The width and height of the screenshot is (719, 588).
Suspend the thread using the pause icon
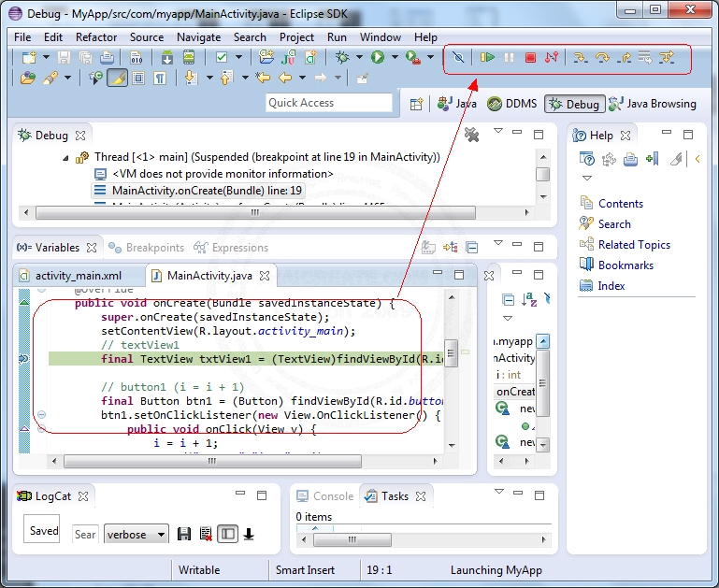point(509,57)
